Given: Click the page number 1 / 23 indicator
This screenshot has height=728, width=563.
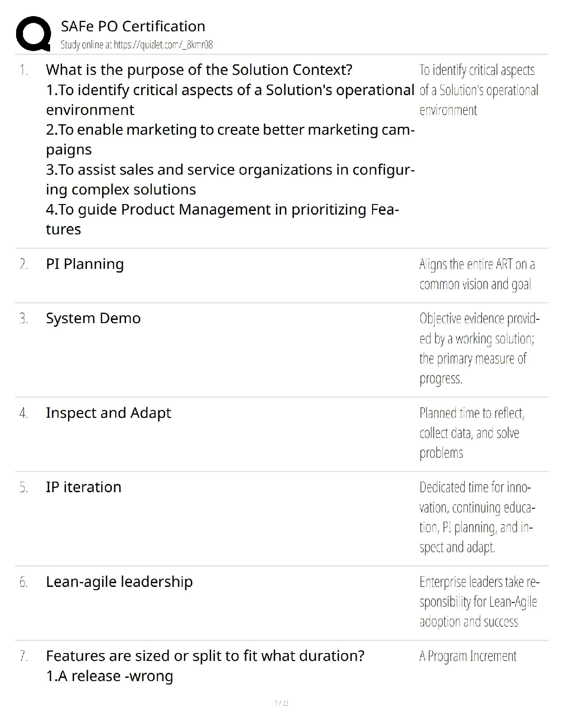Looking at the screenshot, I should coord(281,703).
